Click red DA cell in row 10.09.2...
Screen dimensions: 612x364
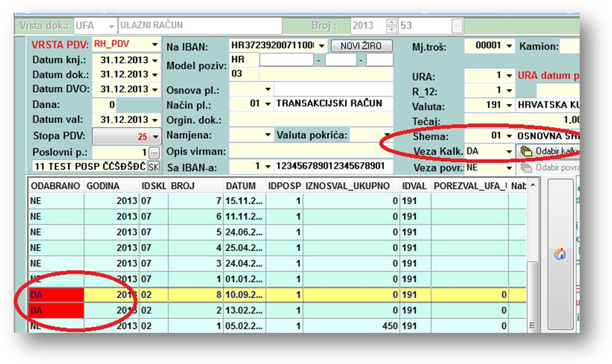tap(56, 295)
